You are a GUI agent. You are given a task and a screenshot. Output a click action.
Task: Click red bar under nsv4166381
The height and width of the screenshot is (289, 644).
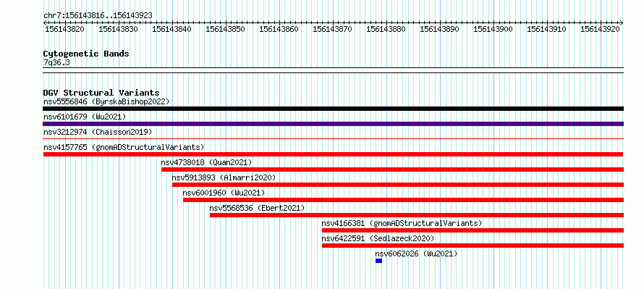click(x=473, y=230)
